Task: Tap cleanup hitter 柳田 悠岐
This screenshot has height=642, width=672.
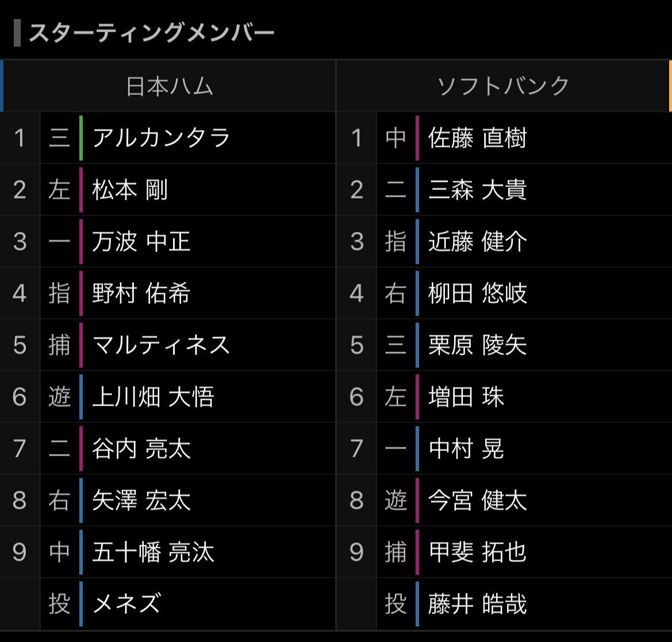Action: [x=478, y=293]
